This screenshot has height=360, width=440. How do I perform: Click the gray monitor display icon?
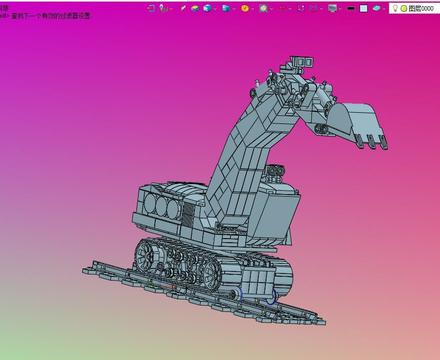point(332,8)
